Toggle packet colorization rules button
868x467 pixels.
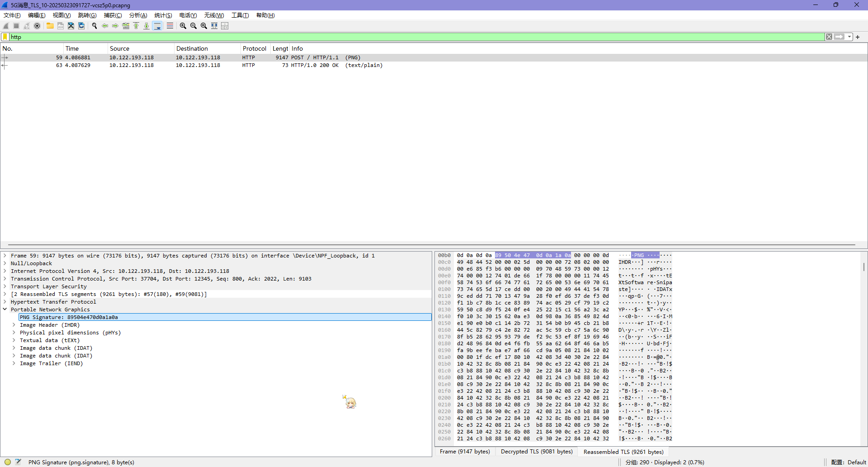tap(170, 26)
